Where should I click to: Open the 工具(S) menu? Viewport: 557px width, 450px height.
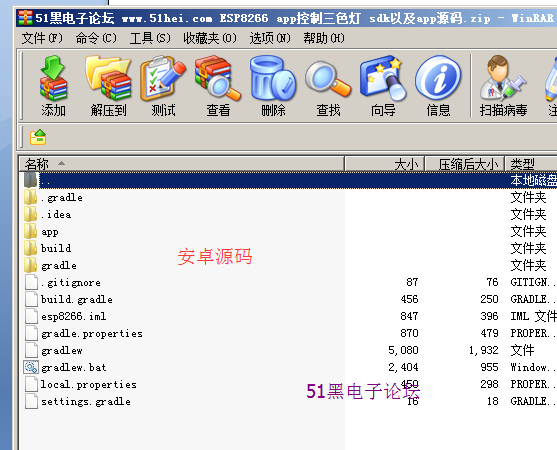pos(150,38)
